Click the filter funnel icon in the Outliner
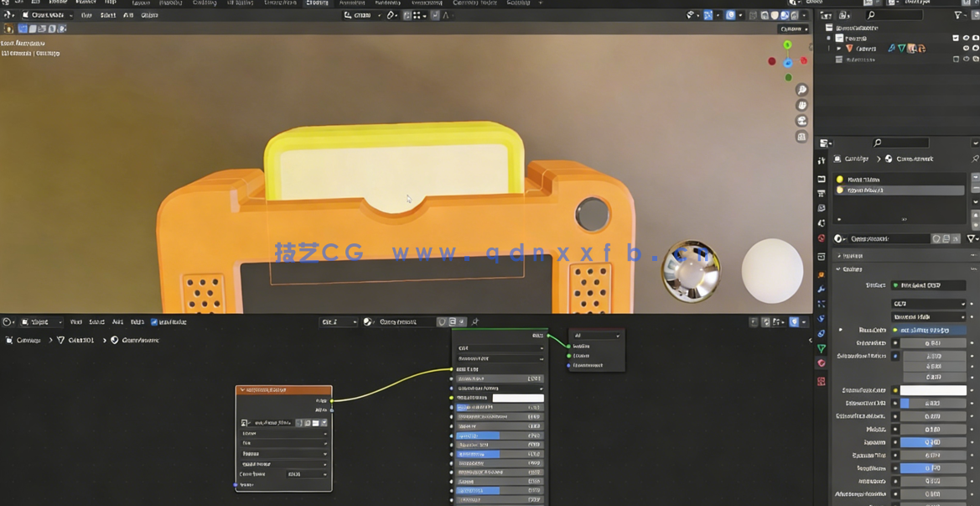 (x=958, y=14)
